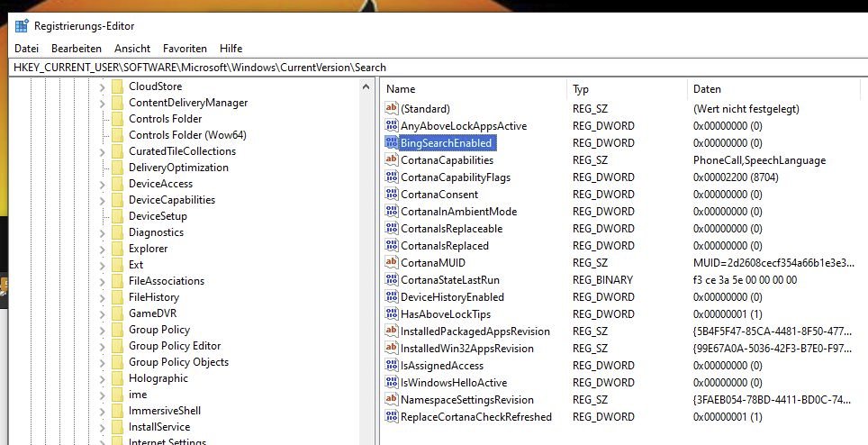Expand the ContentDeliveryManager key
Viewport: 868px width, 445px height.
pos(102,103)
